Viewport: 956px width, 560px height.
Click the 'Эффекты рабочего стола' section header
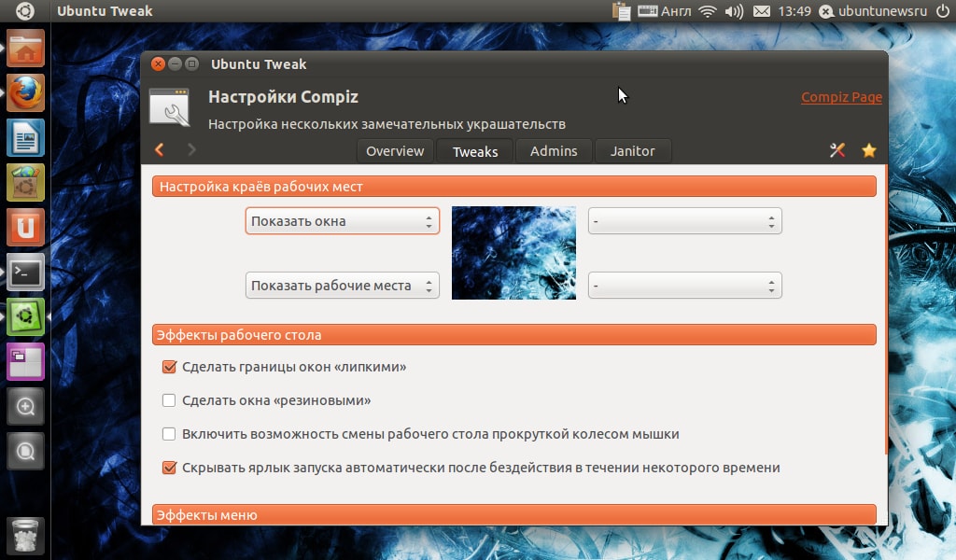tap(514, 334)
